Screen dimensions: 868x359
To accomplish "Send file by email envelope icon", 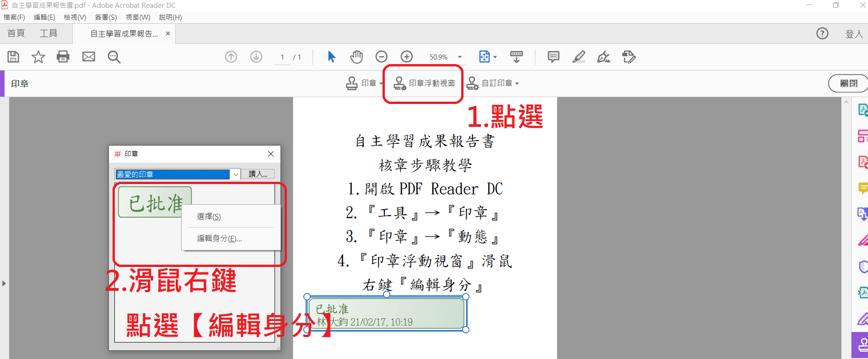I will point(89,57).
